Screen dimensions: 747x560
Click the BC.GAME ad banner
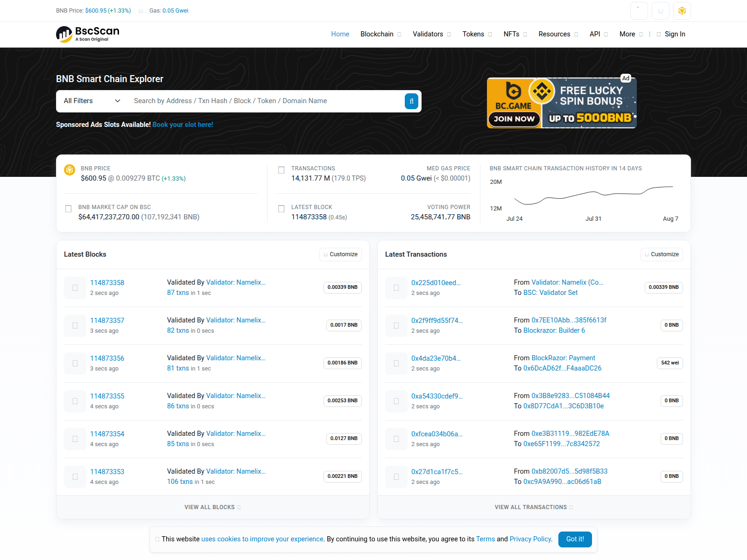click(562, 103)
